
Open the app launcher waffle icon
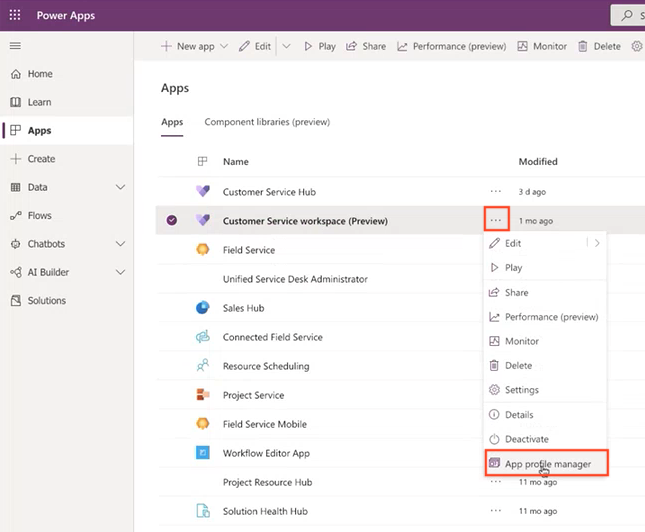coord(15,15)
